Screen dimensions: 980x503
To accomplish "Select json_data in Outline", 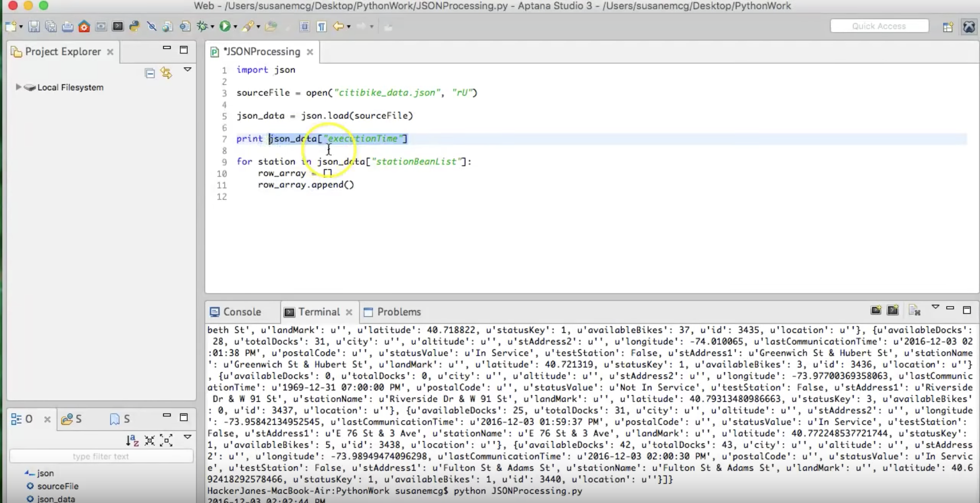I will pyautogui.click(x=51, y=498).
